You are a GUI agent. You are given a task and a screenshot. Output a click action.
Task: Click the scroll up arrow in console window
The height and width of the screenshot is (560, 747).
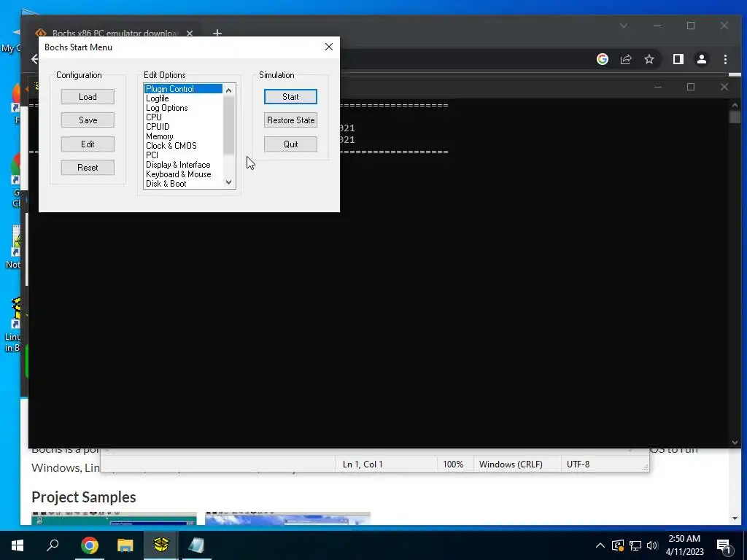(735, 105)
